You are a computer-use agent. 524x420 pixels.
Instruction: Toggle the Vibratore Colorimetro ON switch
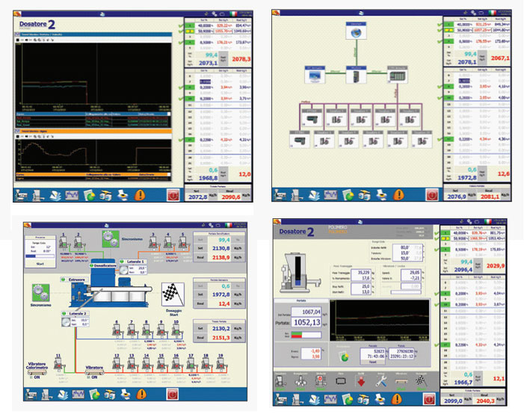coord(32,377)
